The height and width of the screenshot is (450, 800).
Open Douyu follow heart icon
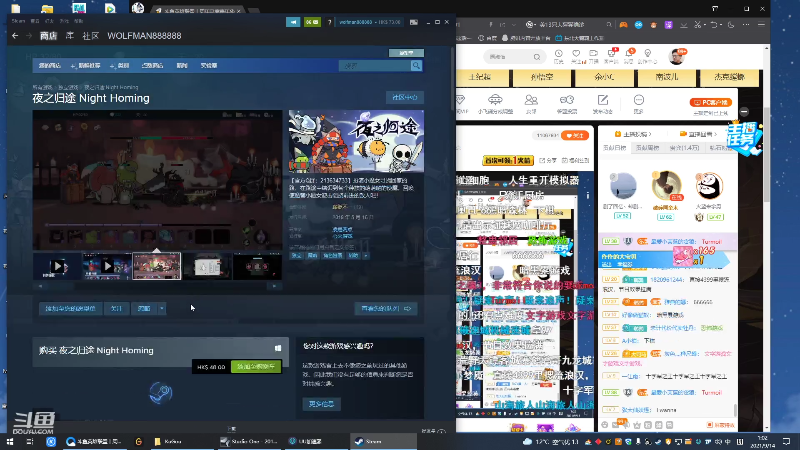click(576, 56)
